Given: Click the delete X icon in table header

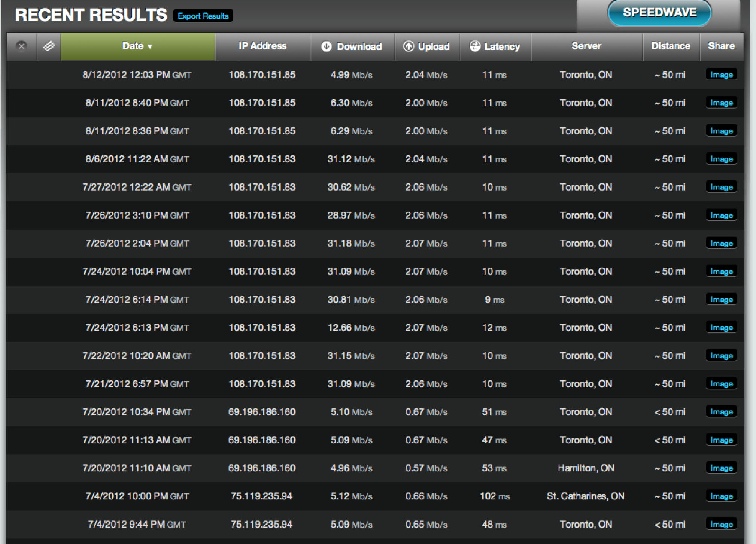Looking at the screenshot, I should tap(21, 46).
